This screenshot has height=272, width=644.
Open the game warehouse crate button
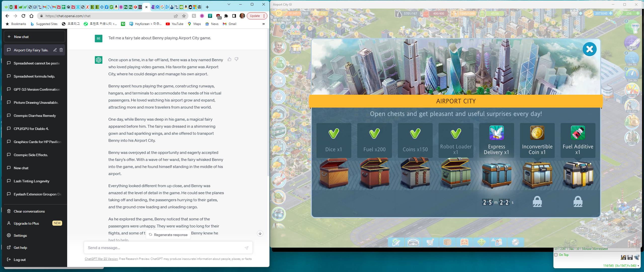click(447, 242)
